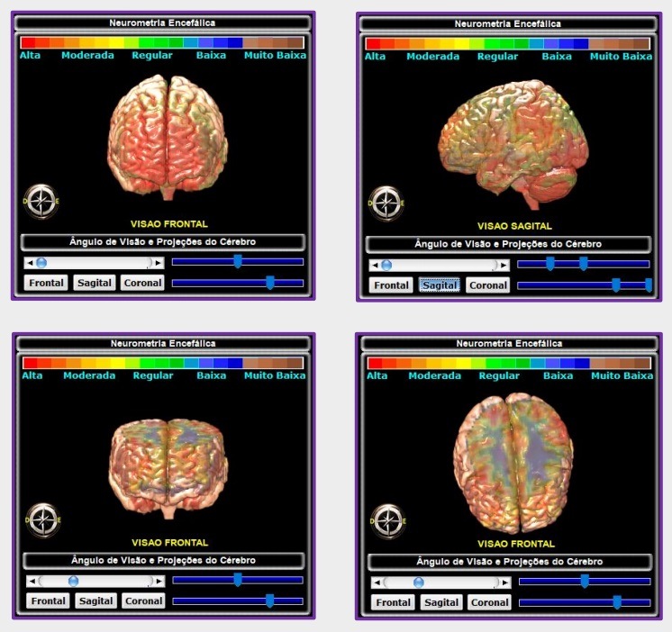Click lower blue slider handle in bottom-left panel
This screenshot has width=672, height=632.
click(x=269, y=600)
